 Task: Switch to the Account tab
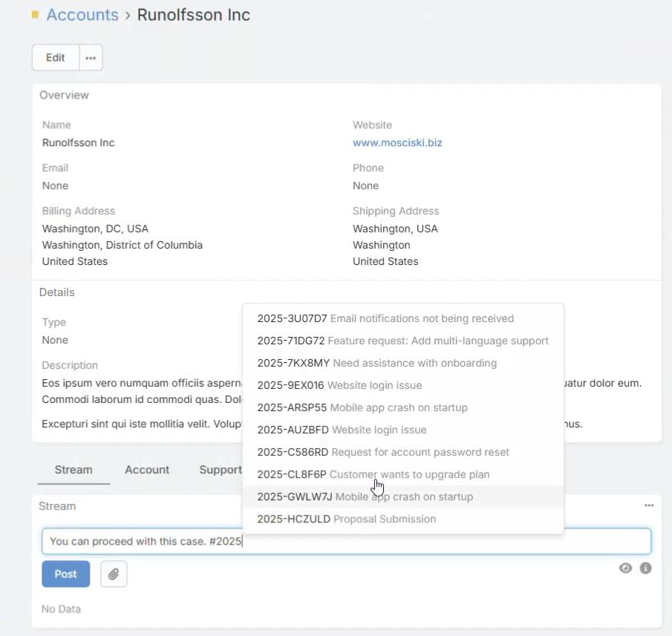[147, 470]
